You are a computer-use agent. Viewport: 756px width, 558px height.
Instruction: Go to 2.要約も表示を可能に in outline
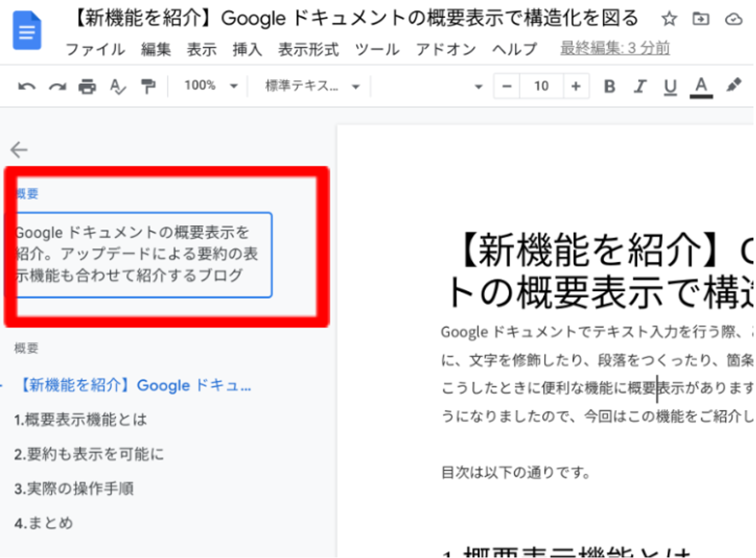[89, 454]
